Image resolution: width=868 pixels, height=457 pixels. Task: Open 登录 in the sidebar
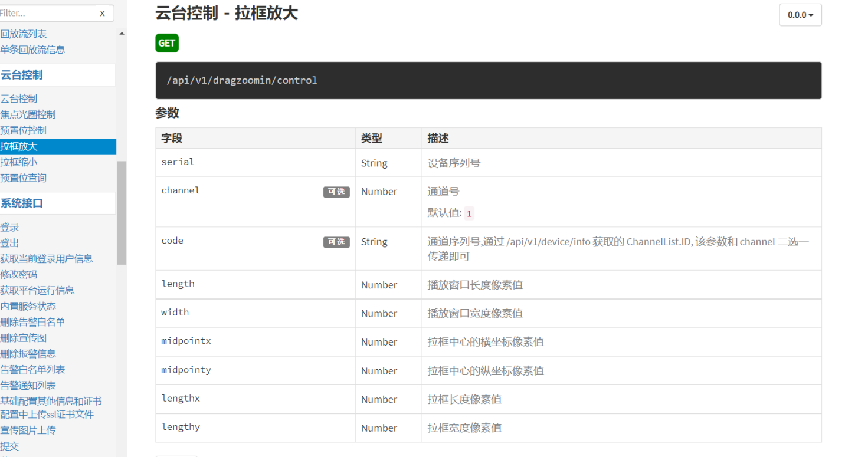click(x=9, y=228)
